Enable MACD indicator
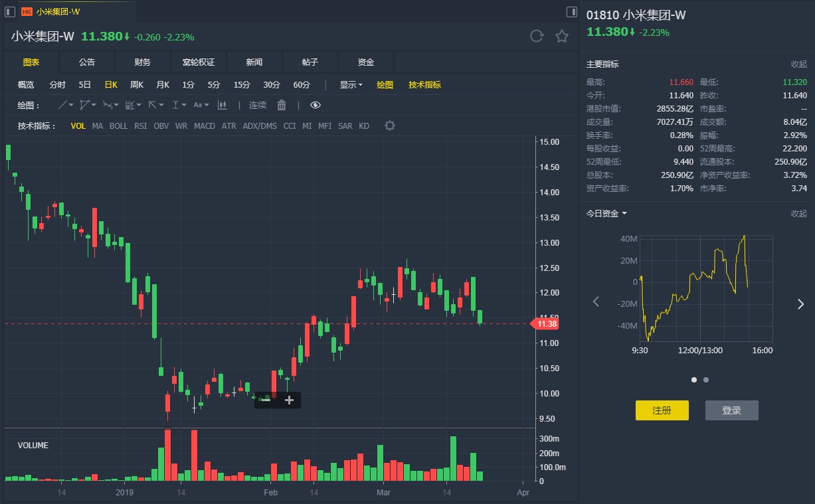Screen dimensions: 815x504 click(205, 126)
